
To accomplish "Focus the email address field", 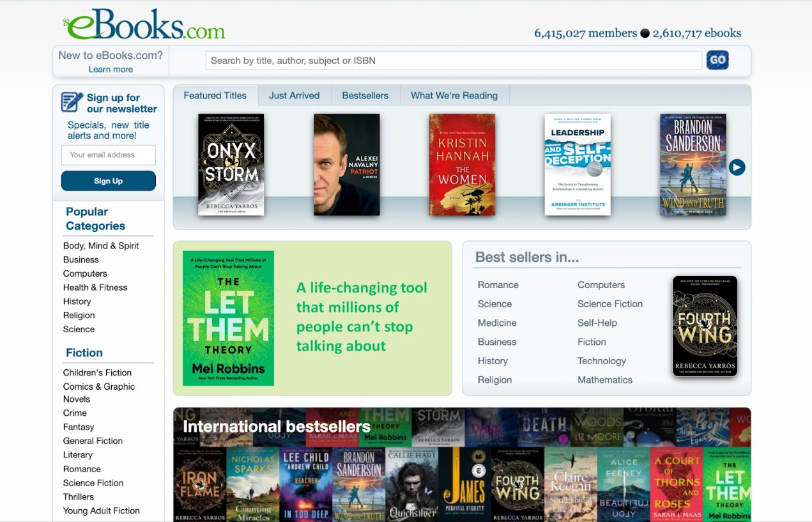I will [x=108, y=155].
